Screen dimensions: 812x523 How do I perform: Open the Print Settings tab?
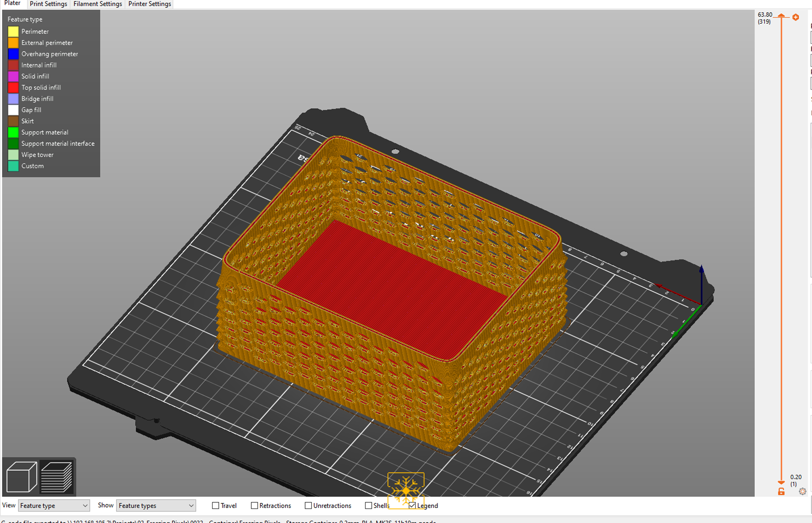click(48, 4)
